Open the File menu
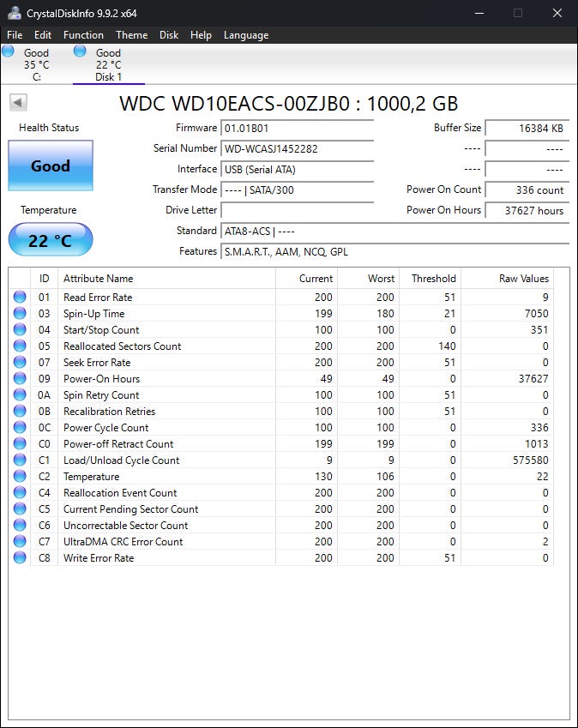578x728 pixels. (15, 35)
